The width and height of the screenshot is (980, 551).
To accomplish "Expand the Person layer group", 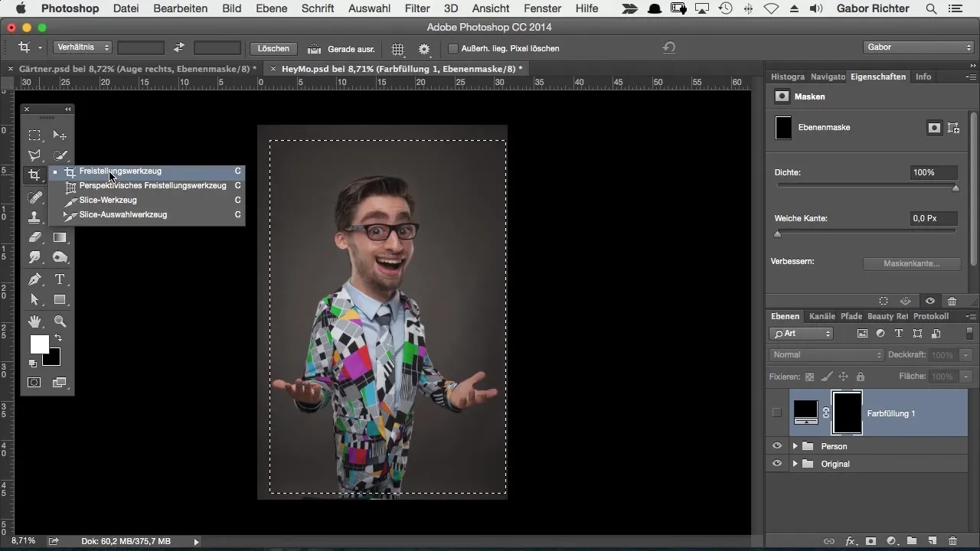I will pyautogui.click(x=795, y=446).
